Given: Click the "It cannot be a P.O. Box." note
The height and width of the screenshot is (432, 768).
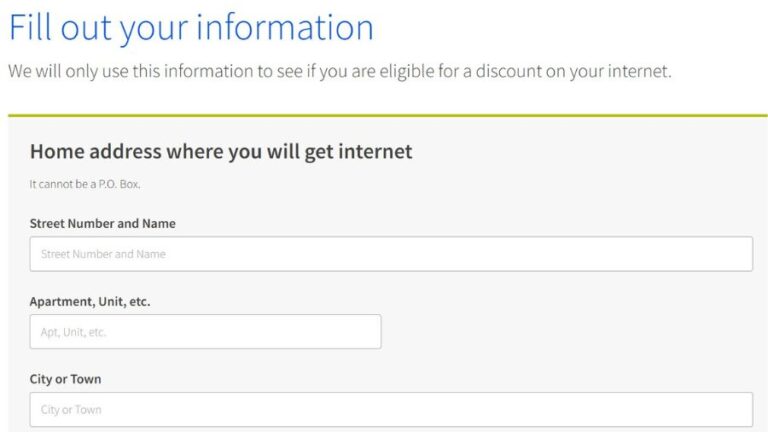Looking at the screenshot, I should pos(85,185).
